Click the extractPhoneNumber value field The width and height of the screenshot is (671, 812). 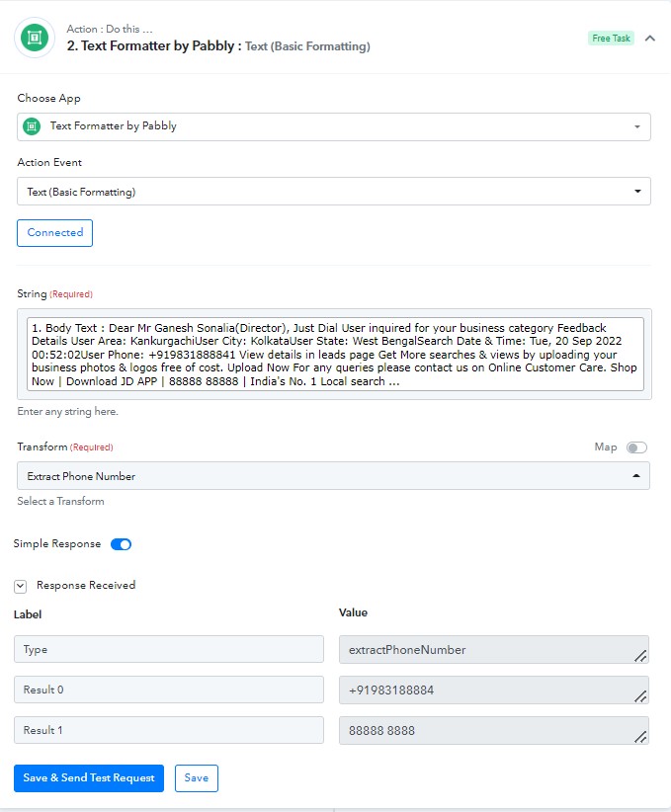click(494, 649)
